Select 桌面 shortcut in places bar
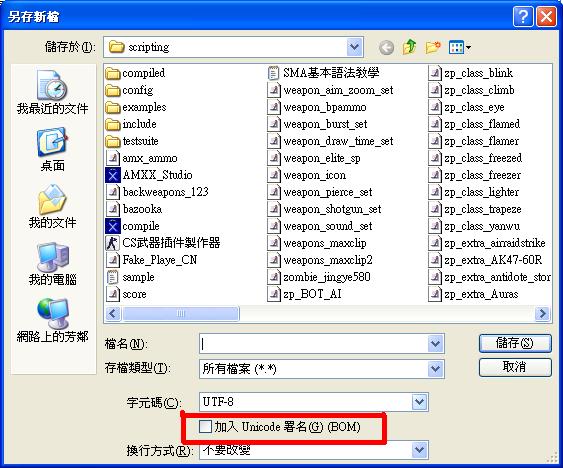 pyautogui.click(x=52, y=150)
